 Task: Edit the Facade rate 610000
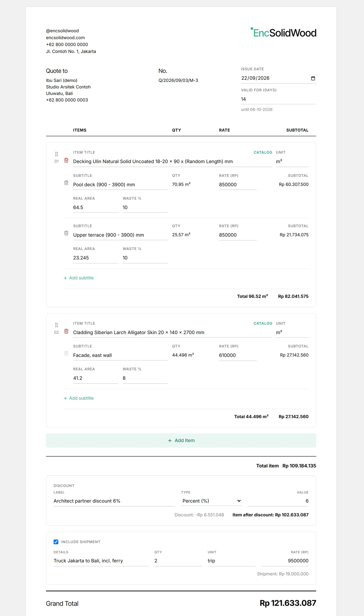coord(238,355)
